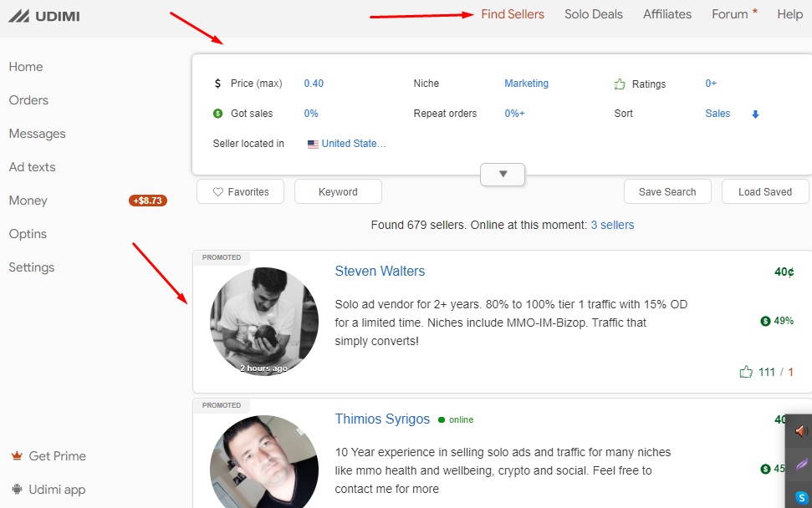Change the Got sales filter 0%
Viewport: 812px width, 508px height.
click(311, 114)
